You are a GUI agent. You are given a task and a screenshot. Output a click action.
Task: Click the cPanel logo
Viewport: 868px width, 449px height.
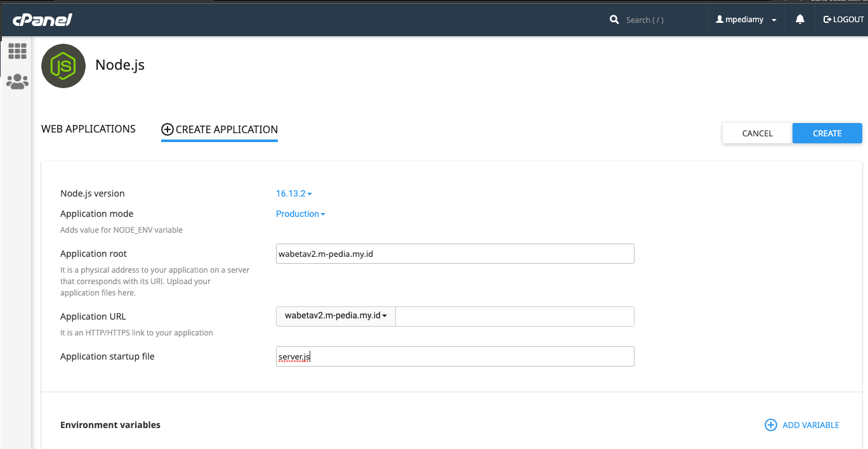point(42,20)
